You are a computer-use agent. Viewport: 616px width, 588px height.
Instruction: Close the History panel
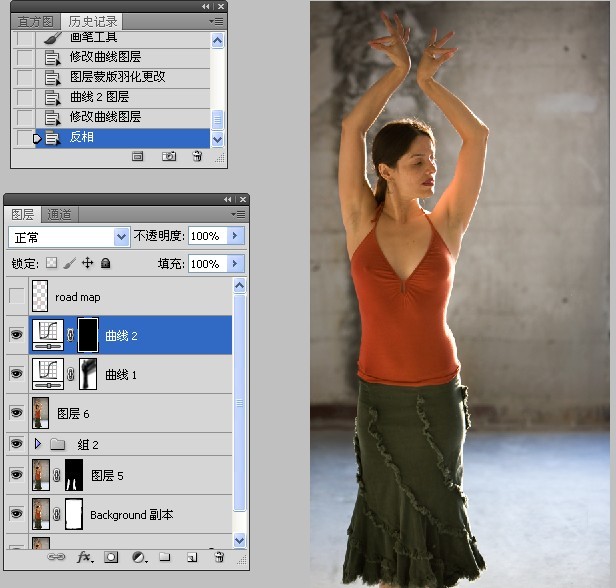click(221, 7)
